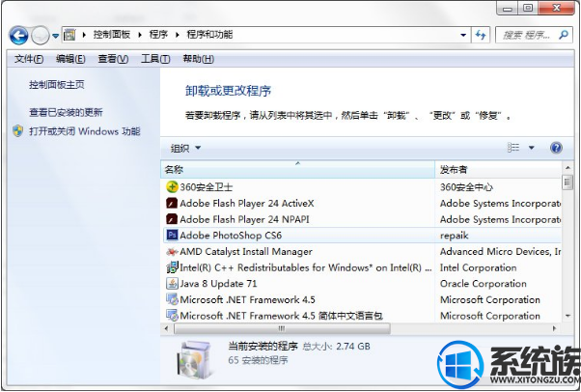581x392 pixels.
Task: Click publisher Oracle Corporation cell
Action: (483, 284)
